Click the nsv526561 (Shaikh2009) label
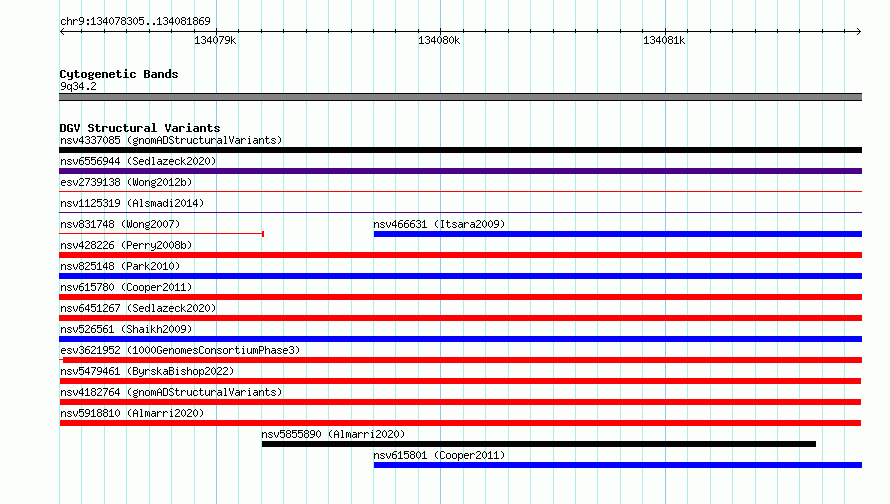Image resolution: width=890 pixels, height=504 pixels. 126,329
